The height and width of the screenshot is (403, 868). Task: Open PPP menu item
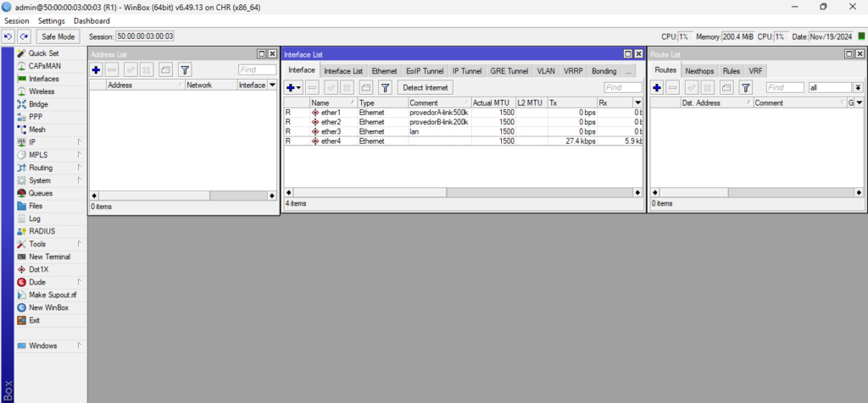[36, 117]
